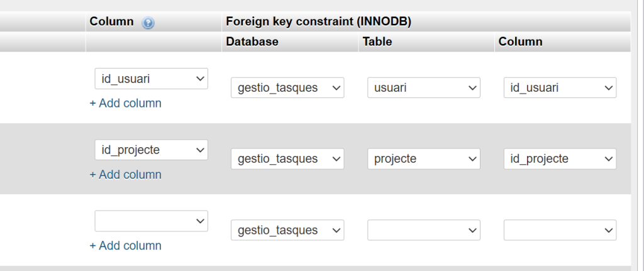Open foreign column id_projecte dropdown at right
This screenshot has width=644, height=271.
click(x=560, y=159)
